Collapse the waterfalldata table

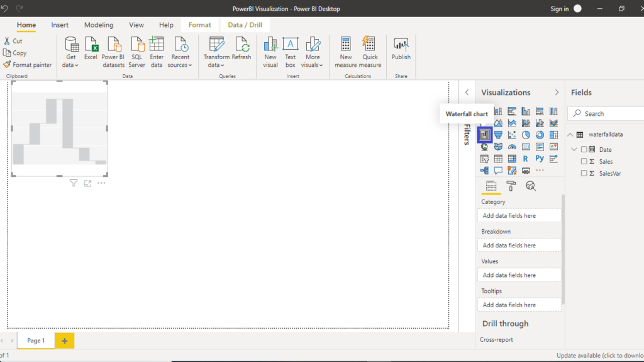[570, 135]
